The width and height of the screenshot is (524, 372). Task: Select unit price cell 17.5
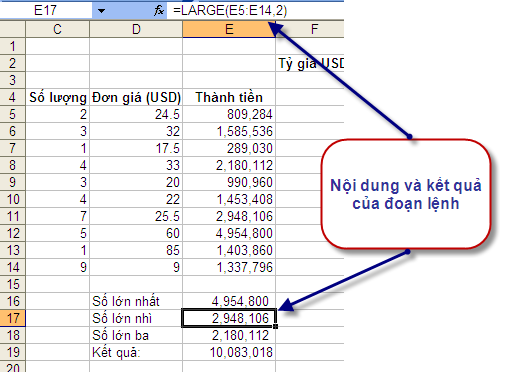(136, 148)
